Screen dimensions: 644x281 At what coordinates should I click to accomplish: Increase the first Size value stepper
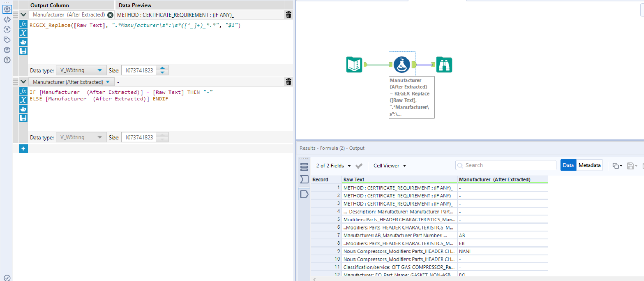162,68
